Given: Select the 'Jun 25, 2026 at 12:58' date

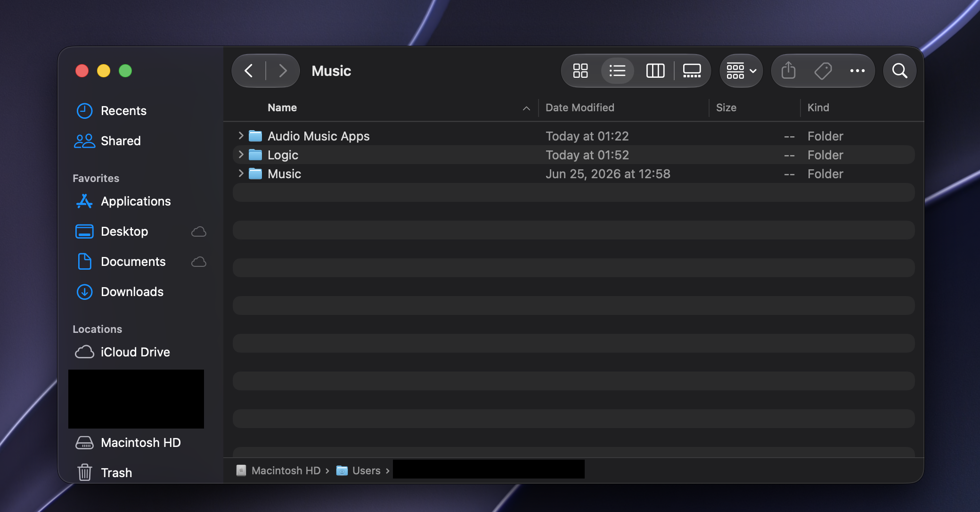Looking at the screenshot, I should pyautogui.click(x=608, y=173).
